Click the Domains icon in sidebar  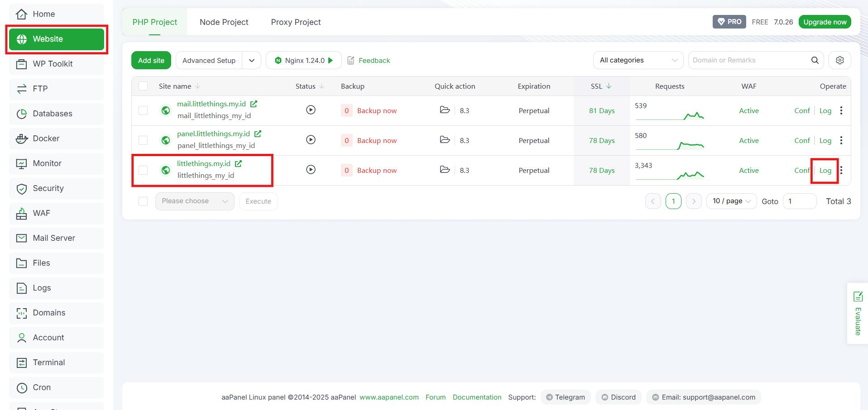(21, 313)
